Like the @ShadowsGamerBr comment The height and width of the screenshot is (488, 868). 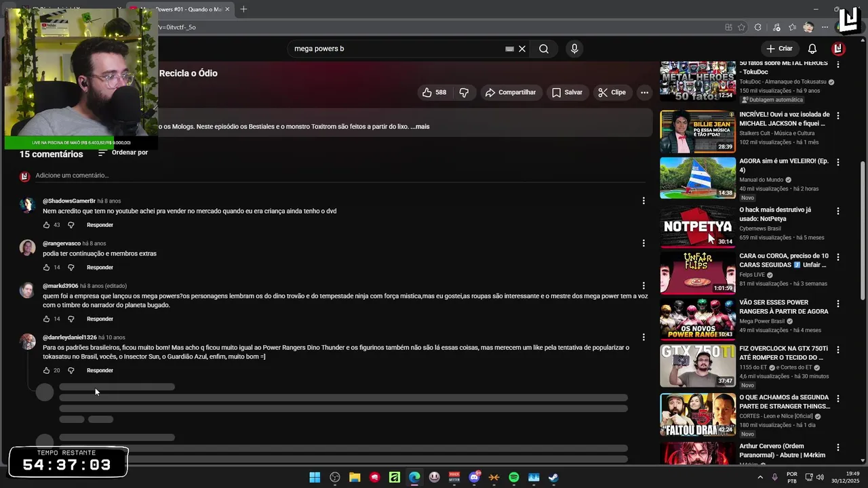click(x=47, y=225)
